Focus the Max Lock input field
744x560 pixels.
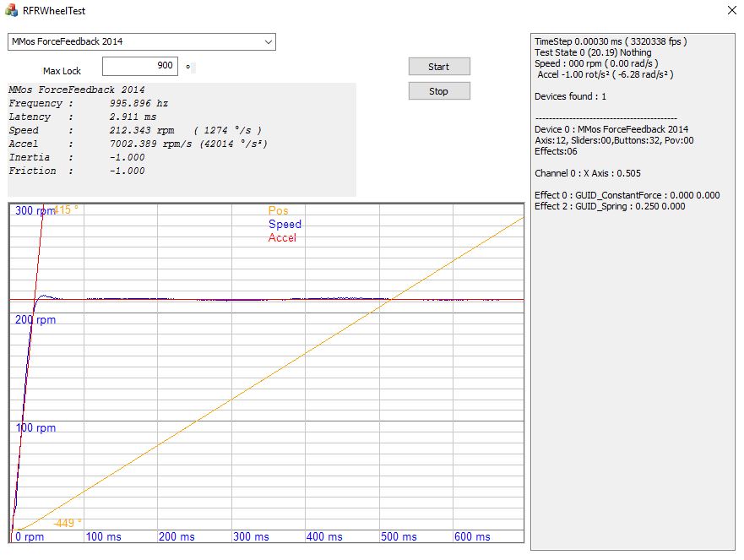point(140,66)
